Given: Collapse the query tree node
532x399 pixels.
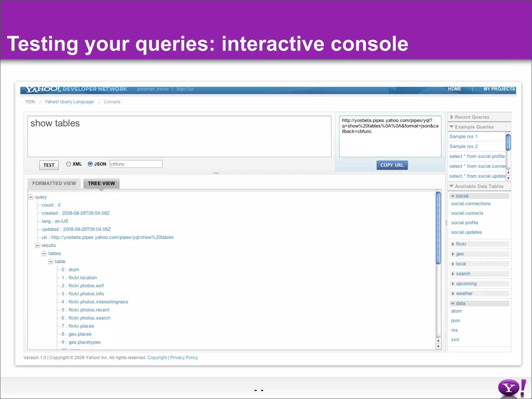Looking at the screenshot, I should point(31,197).
